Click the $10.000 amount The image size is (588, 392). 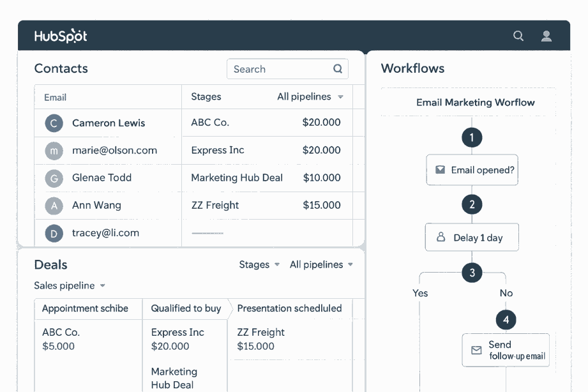click(x=322, y=178)
